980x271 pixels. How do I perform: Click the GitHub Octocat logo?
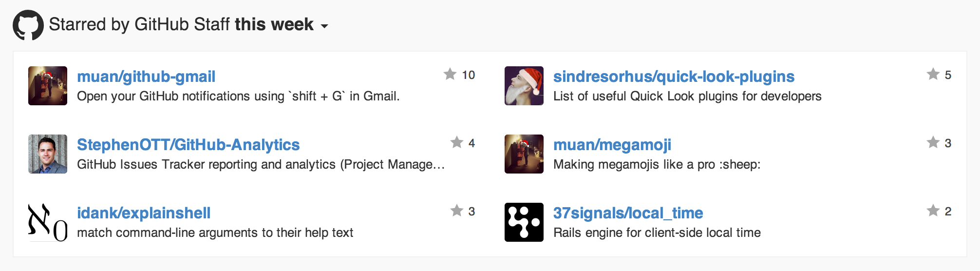pos(28,25)
